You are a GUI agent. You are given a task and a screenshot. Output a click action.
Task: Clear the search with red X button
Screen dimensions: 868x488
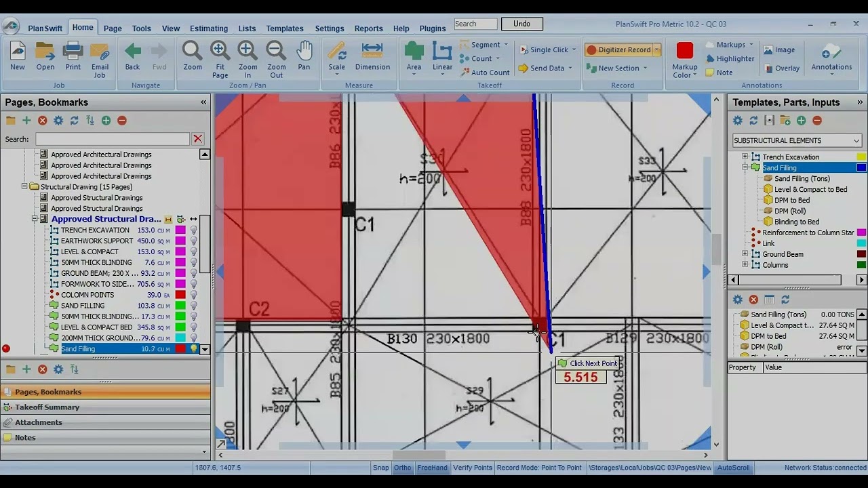click(x=197, y=139)
